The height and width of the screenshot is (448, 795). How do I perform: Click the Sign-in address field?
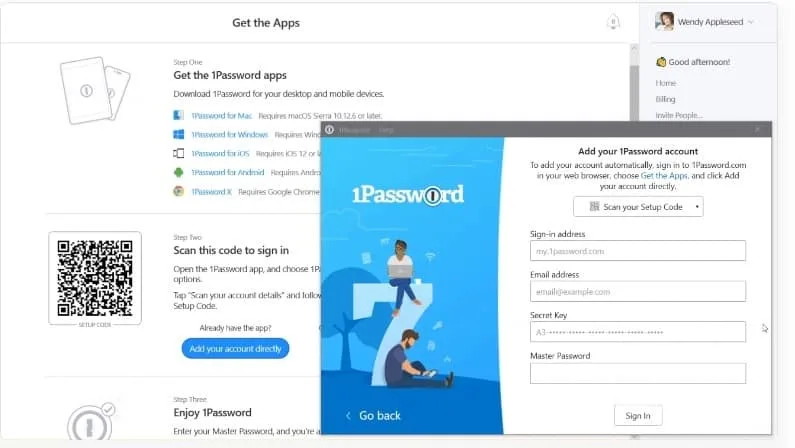[x=638, y=251]
